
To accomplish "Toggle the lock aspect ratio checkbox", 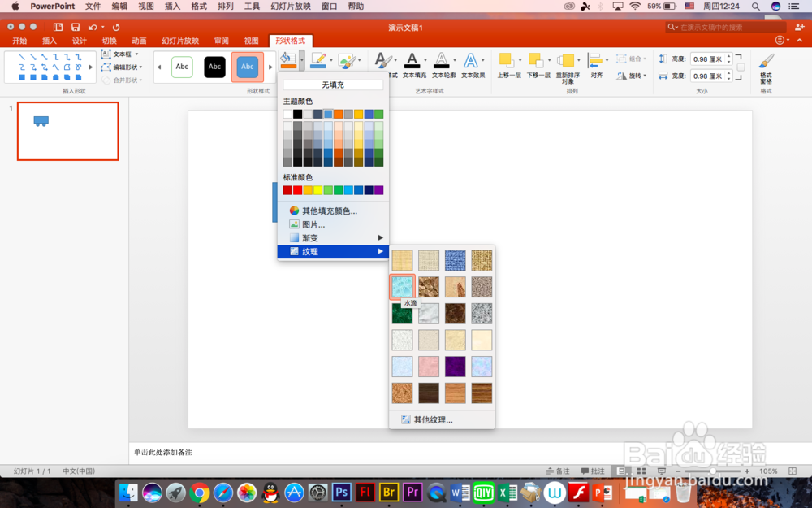I will (741, 67).
